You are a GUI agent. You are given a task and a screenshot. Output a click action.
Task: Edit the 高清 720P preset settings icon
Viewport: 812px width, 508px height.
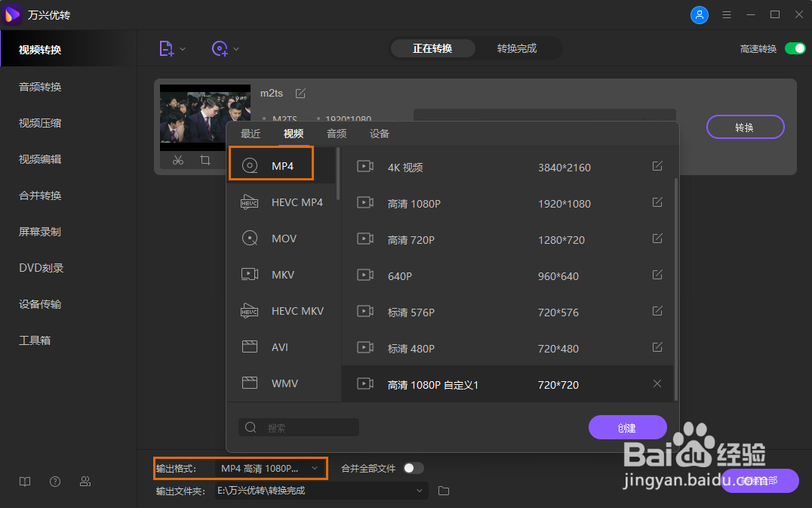tap(657, 239)
